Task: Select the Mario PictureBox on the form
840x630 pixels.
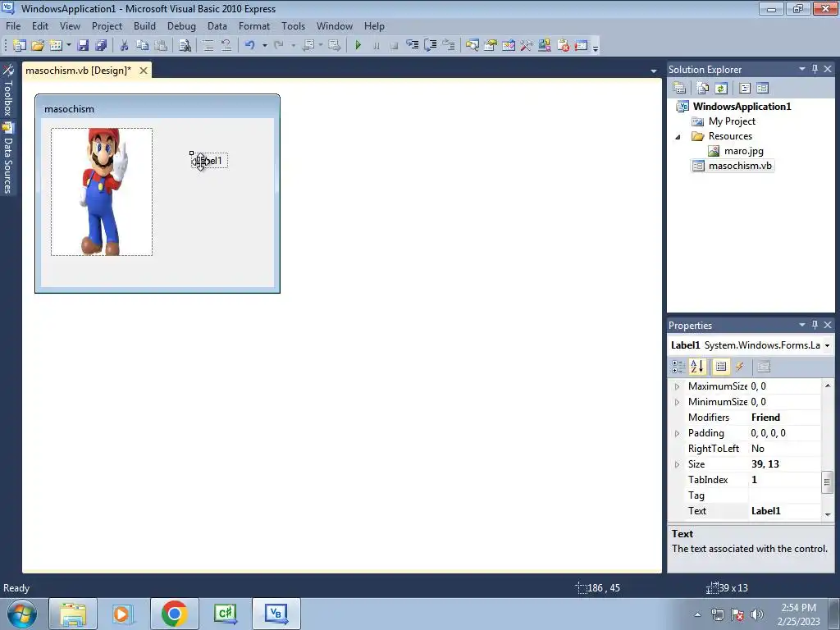Action: (x=102, y=192)
